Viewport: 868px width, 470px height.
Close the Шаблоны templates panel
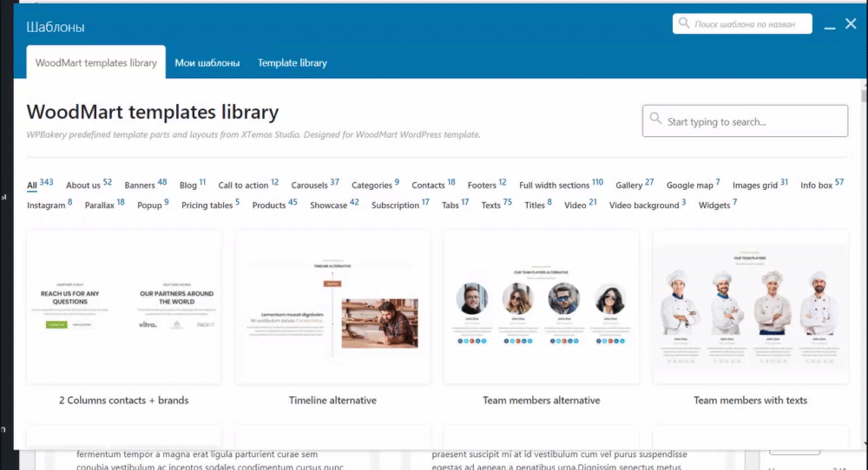(x=851, y=23)
